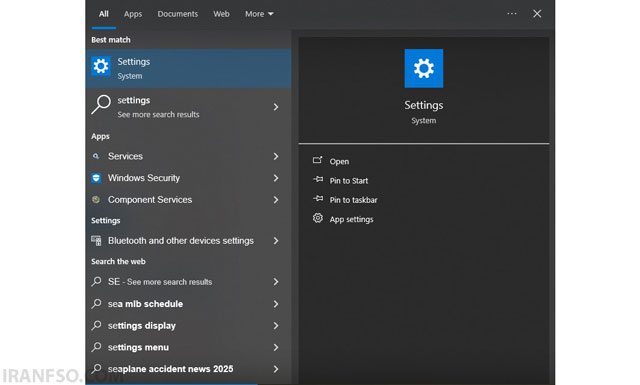Expand the 'settings display' chevron
This screenshot has height=385, width=640.
(276, 325)
